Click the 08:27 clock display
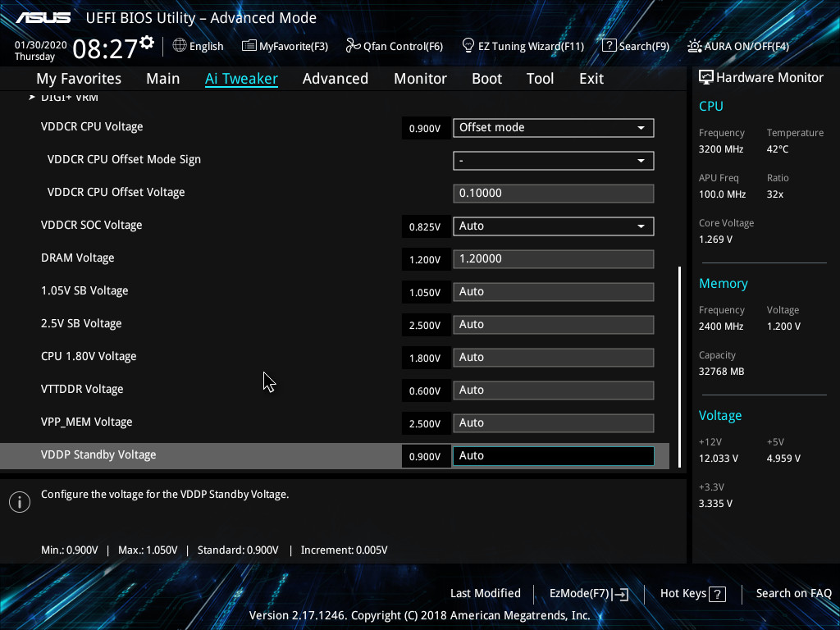This screenshot has height=630, width=840. pyautogui.click(x=105, y=49)
